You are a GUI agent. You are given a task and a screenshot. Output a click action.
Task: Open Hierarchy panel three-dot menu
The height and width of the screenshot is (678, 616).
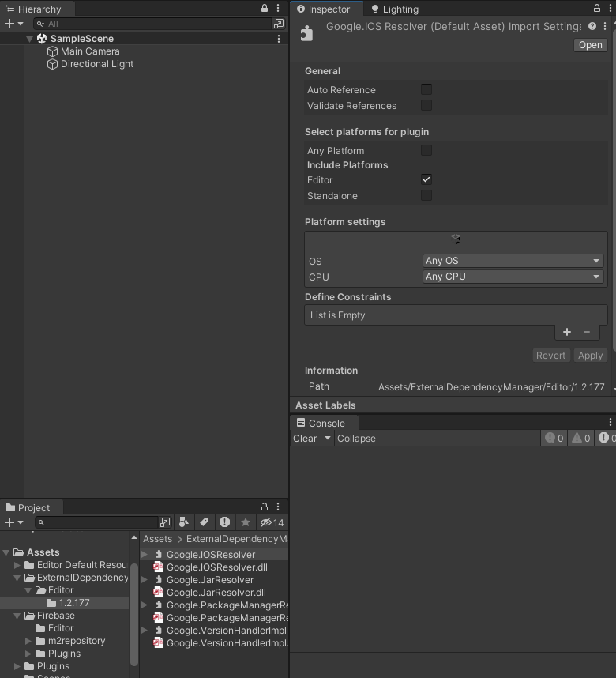point(278,8)
